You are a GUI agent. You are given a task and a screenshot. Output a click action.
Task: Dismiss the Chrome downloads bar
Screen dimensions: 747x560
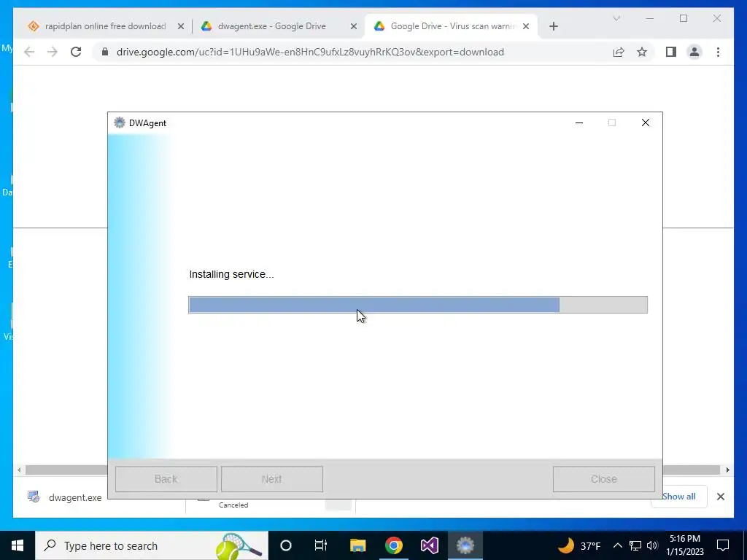point(720,497)
